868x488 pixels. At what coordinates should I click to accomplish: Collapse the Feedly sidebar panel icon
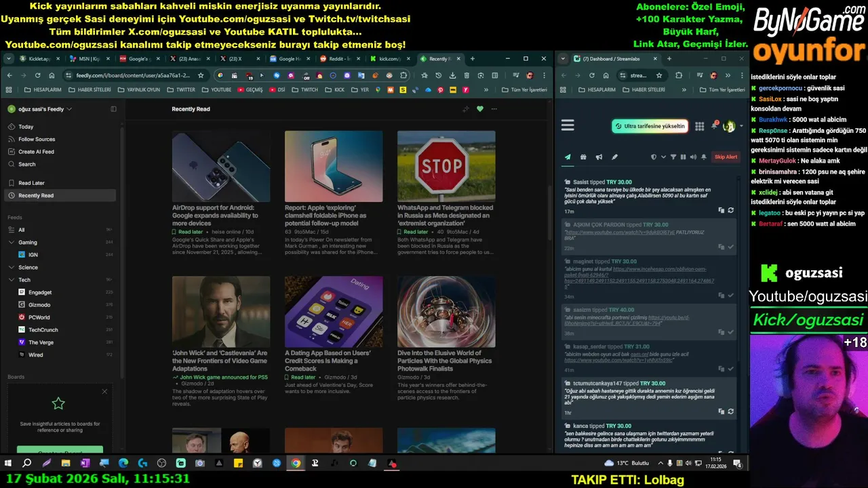113,109
